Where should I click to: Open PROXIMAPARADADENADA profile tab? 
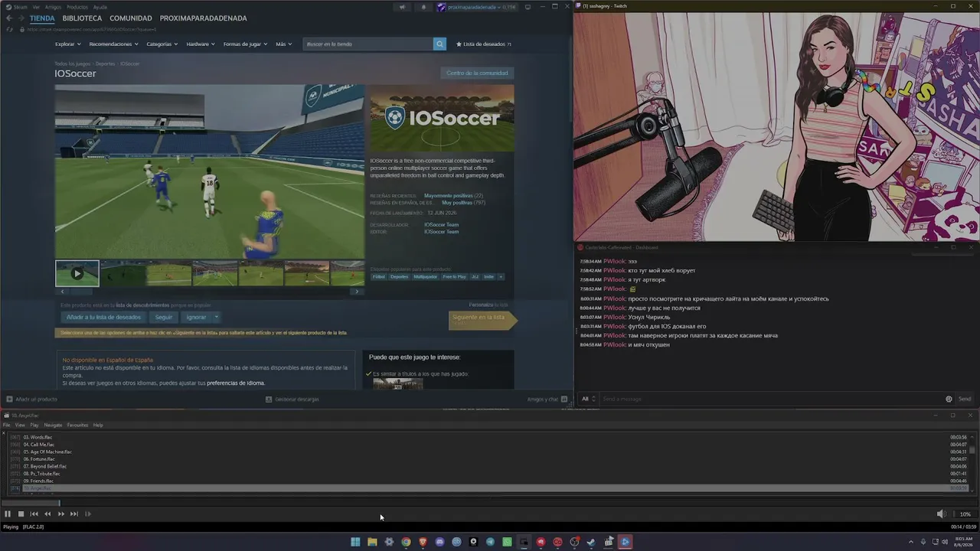tap(203, 18)
